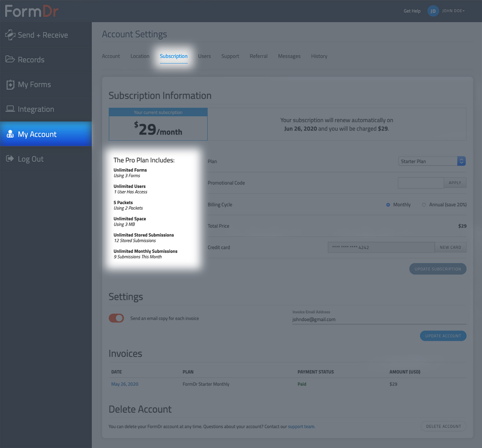Screen dimensions: 482x448
Task: Click the '5 Packets' plan feature
Action: (x=123, y=202)
